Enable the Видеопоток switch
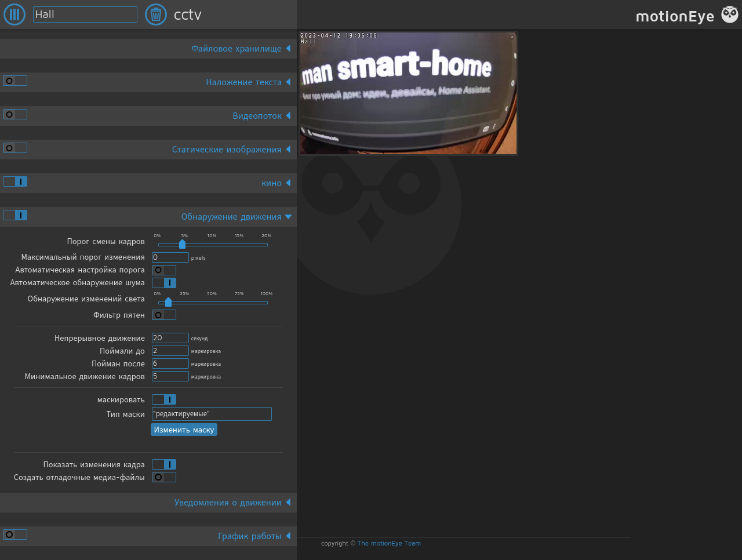Viewport: 742px width, 560px height. (x=15, y=115)
